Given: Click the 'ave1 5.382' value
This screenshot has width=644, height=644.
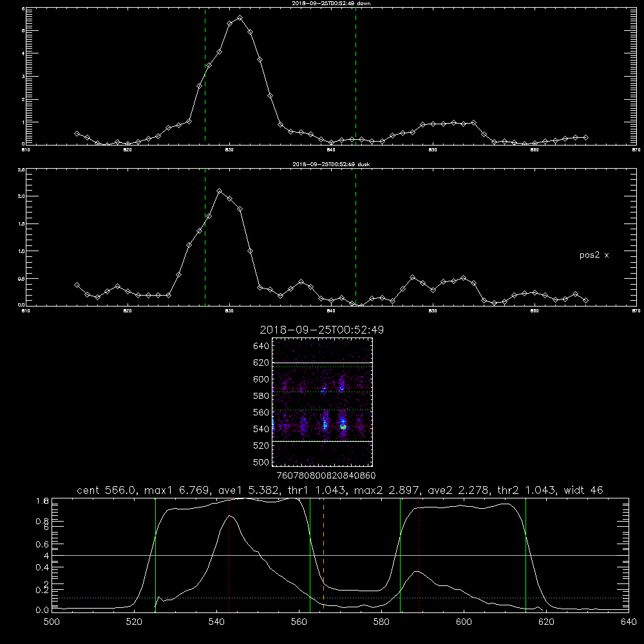Looking at the screenshot, I should click(248, 490).
